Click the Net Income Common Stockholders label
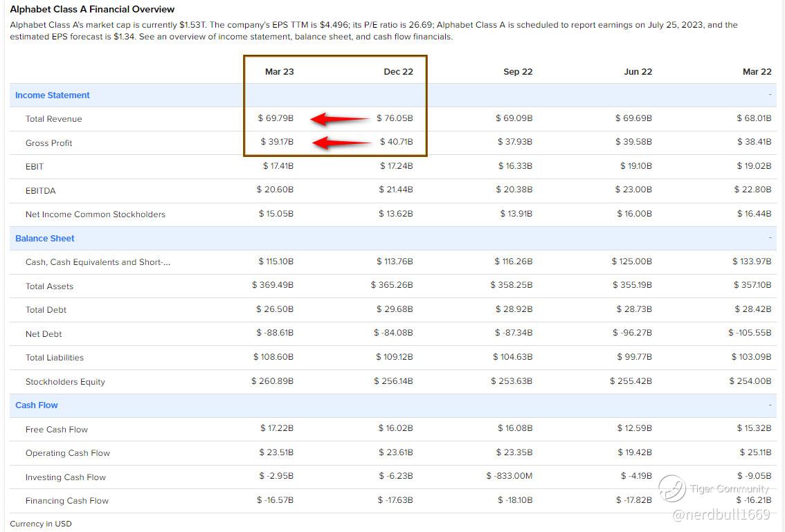This screenshot has width=785, height=532. (x=96, y=214)
